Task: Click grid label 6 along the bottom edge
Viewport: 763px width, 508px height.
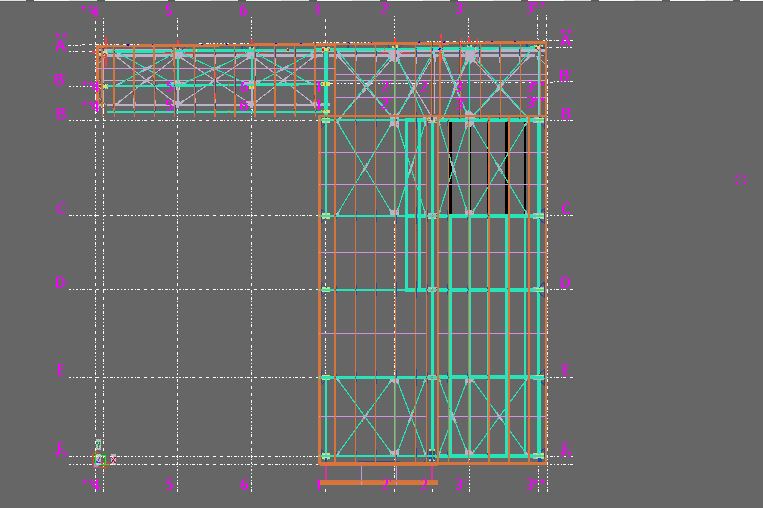Action: [244, 485]
